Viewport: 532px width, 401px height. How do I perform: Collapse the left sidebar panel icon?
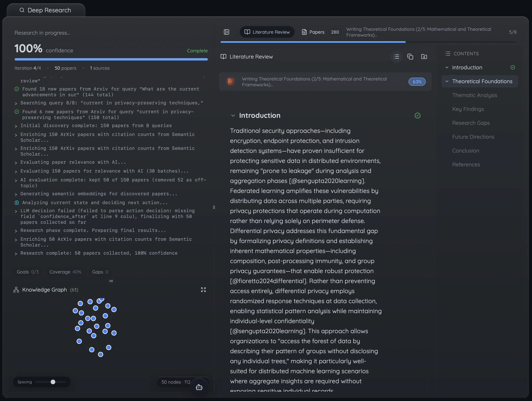pyautogui.click(x=226, y=32)
